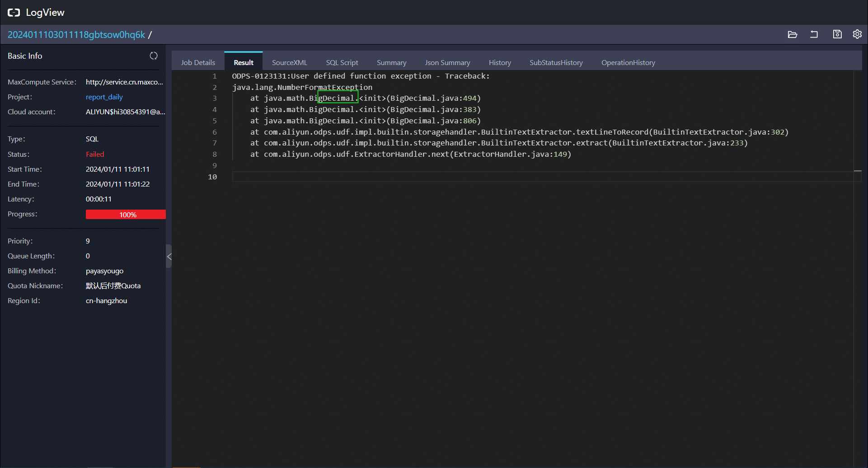Click line number 1 in the gutter
868x468 pixels.
click(215, 76)
